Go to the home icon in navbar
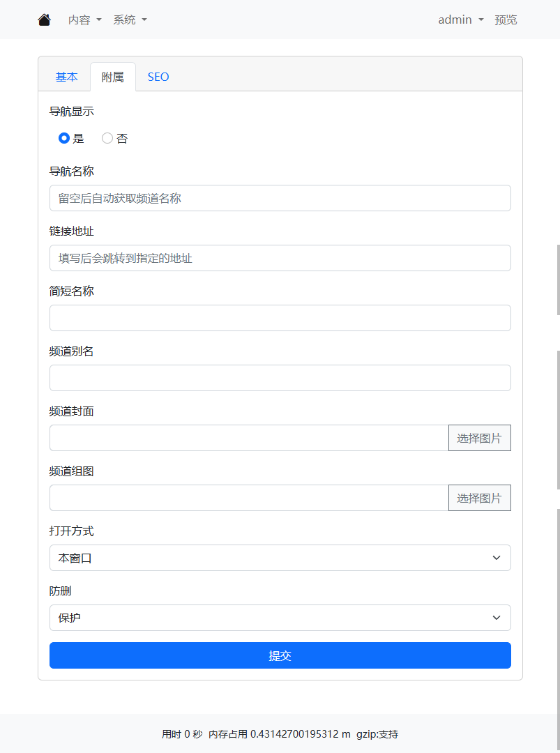The image size is (560, 753). 44,20
